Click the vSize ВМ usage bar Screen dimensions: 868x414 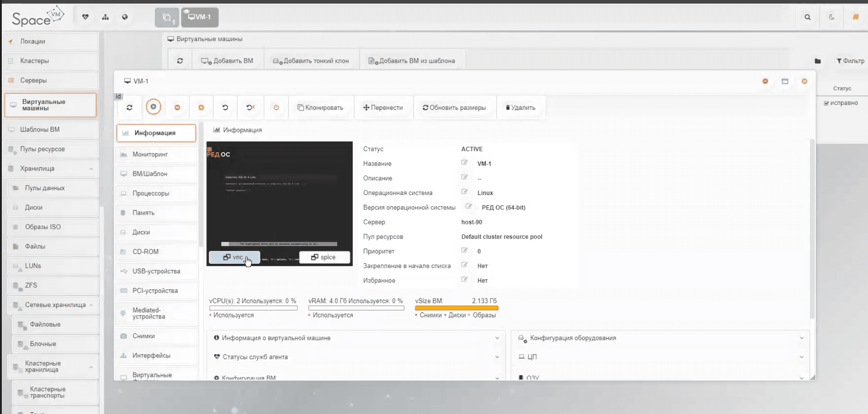point(456,308)
